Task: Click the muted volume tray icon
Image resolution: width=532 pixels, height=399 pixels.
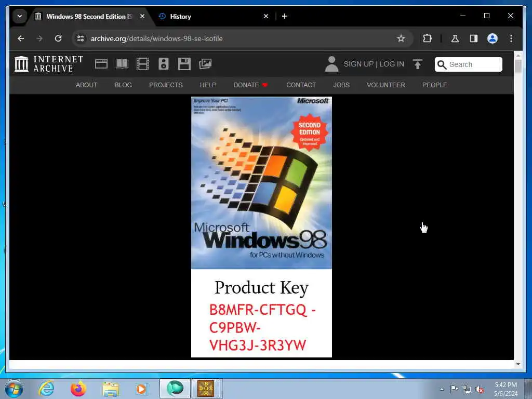Action: (x=480, y=389)
